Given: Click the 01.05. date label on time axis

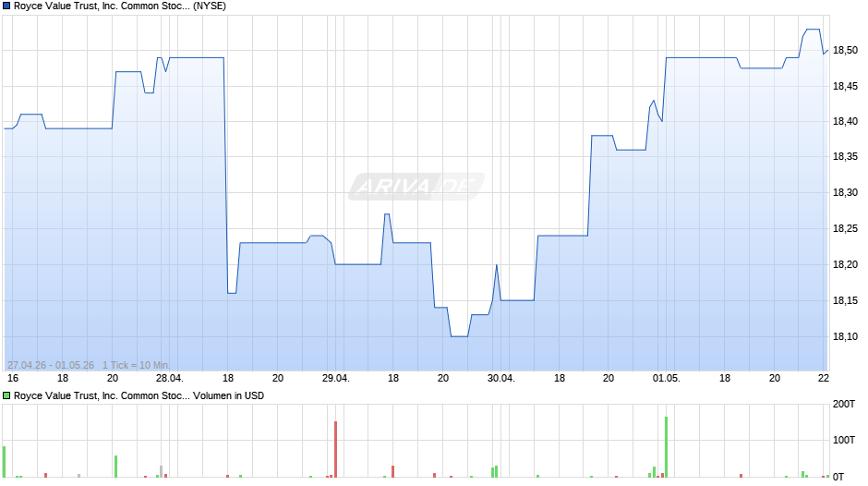Looking at the screenshot, I should click(666, 378).
